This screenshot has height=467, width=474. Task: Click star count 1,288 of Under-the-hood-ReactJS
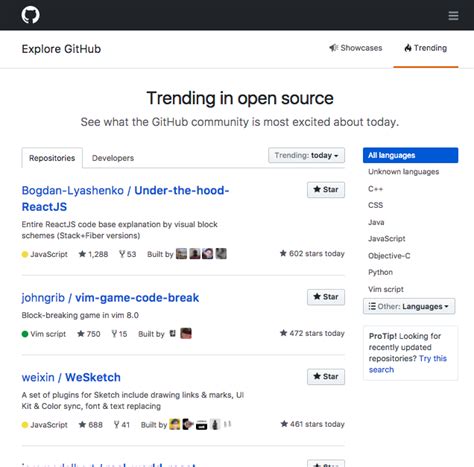pos(93,254)
